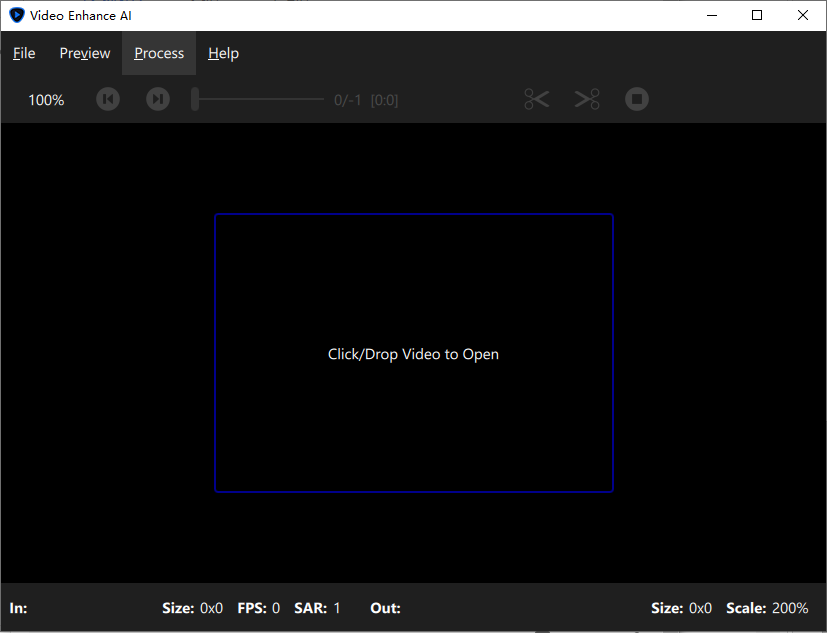
Task: Open the Help menu
Action: [223, 53]
